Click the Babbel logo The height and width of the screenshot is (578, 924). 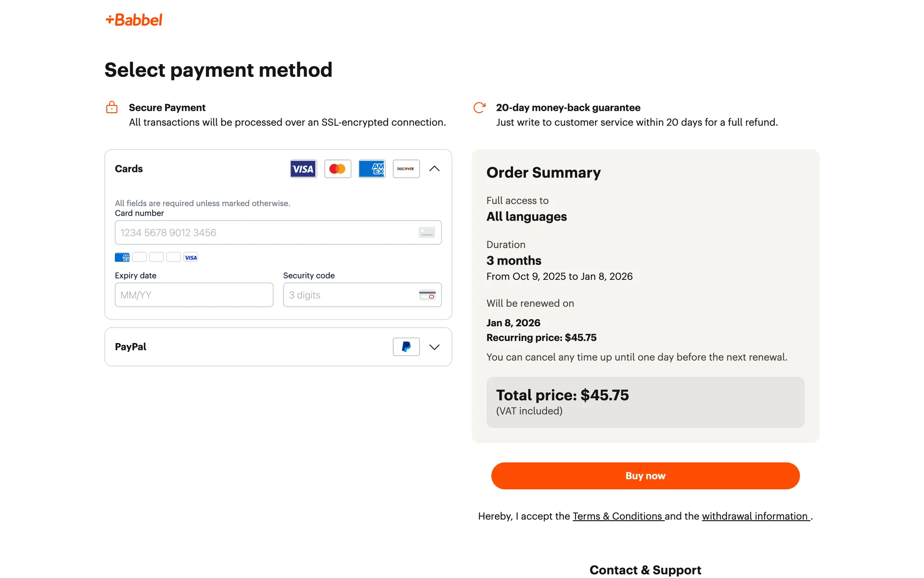point(134,20)
